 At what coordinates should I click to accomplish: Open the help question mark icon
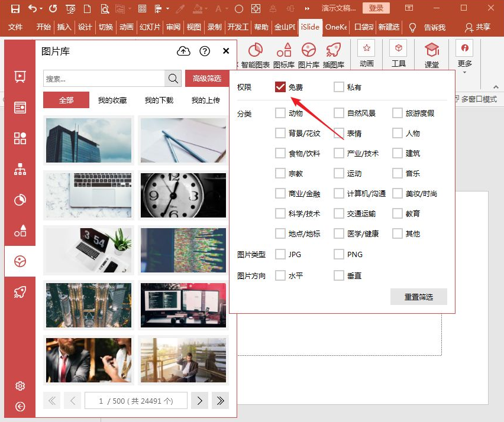point(205,51)
